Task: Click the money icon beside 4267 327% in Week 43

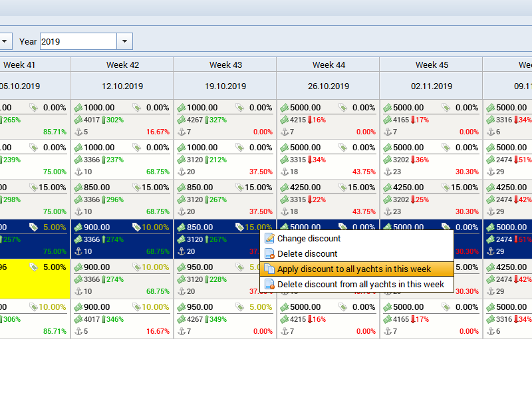Action: pos(181,120)
